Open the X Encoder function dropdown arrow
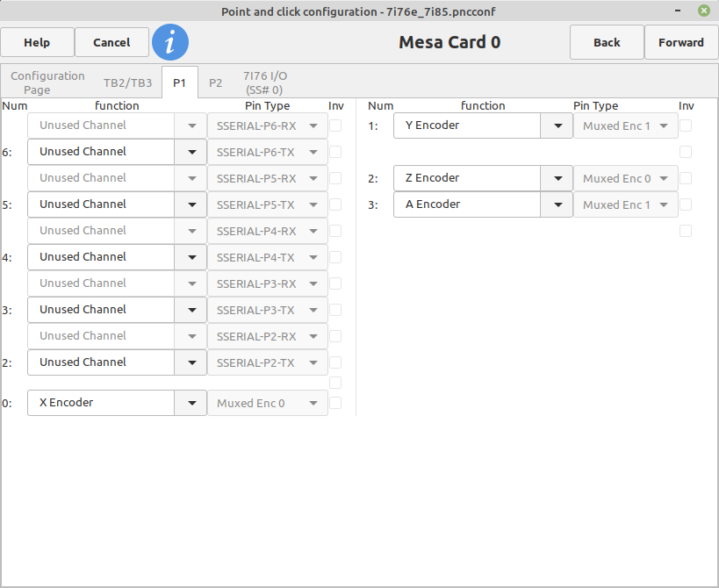The width and height of the screenshot is (719, 588). (191, 403)
